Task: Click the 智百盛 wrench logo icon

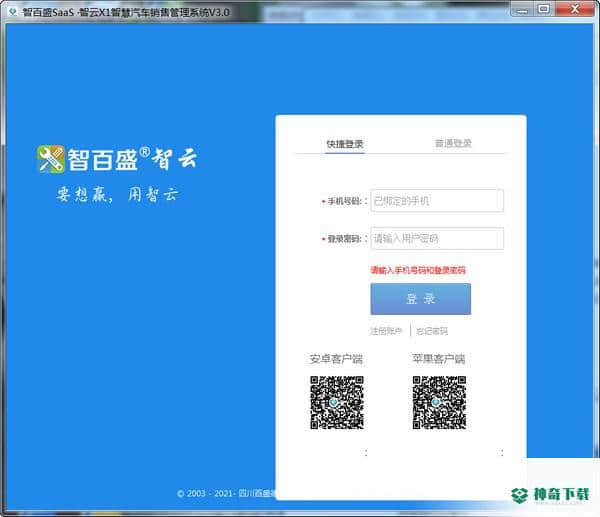Action: click(51, 159)
